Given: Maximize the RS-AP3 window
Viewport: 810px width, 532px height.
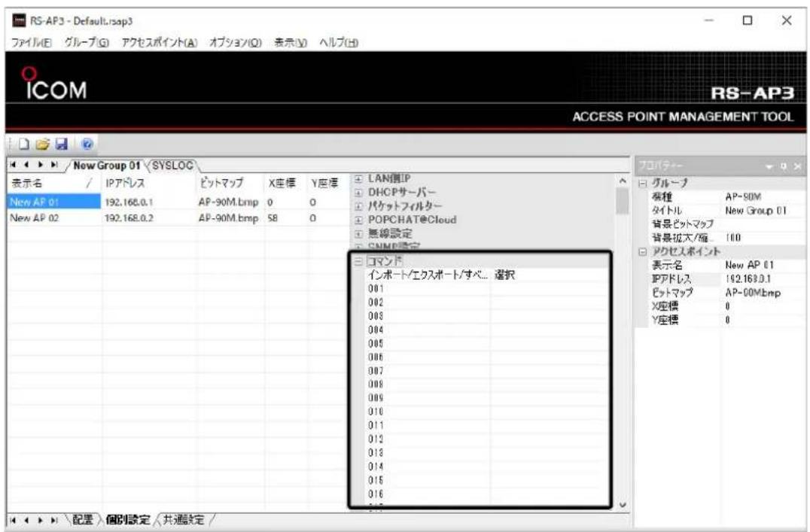Looking at the screenshot, I should (747, 20).
